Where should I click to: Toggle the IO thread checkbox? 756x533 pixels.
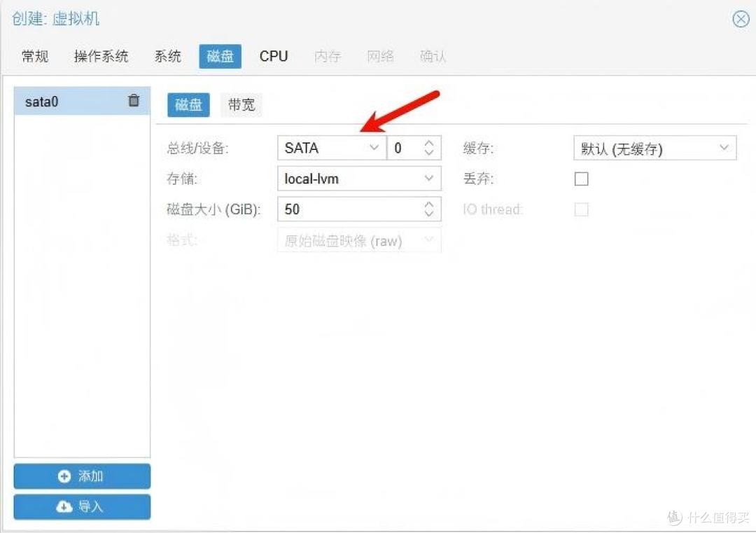pos(582,209)
